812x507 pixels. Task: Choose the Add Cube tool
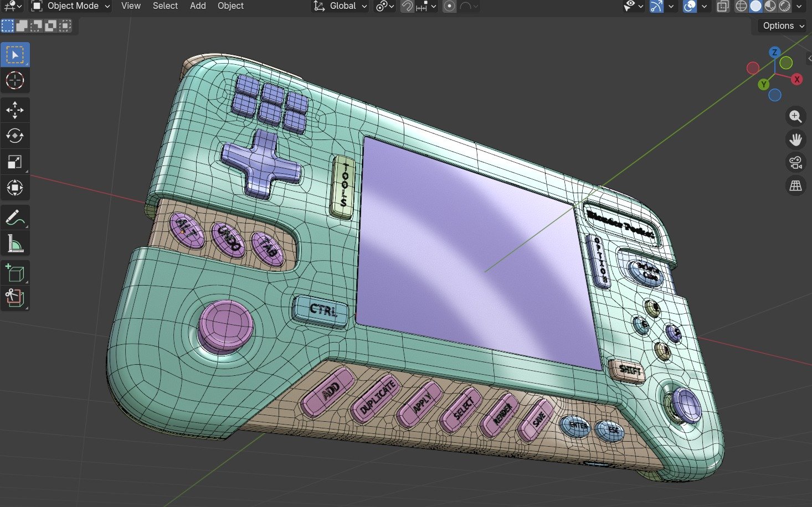tap(15, 273)
